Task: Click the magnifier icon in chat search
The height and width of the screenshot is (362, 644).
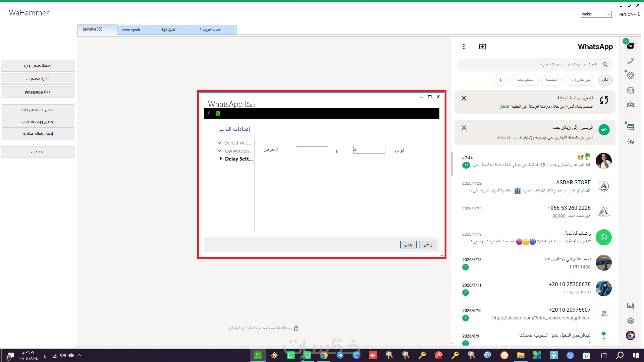Action: tap(605, 64)
